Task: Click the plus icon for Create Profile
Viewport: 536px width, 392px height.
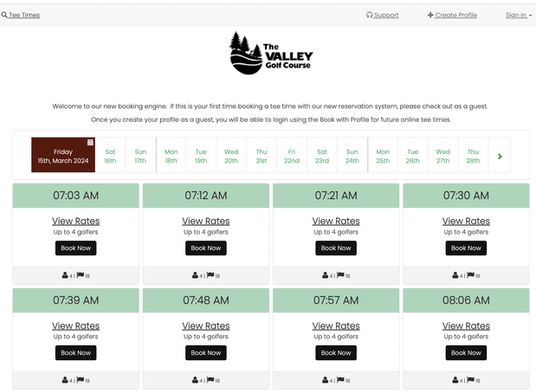Action: point(430,15)
